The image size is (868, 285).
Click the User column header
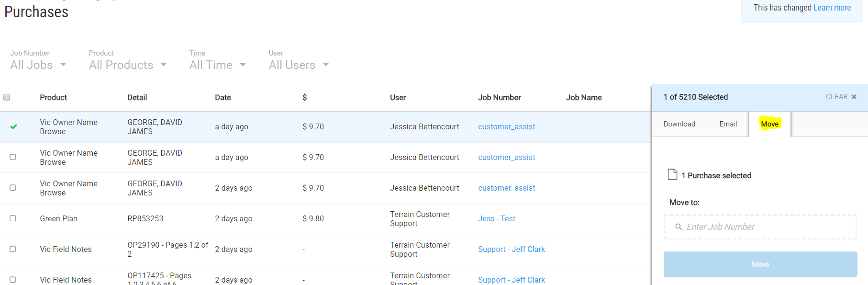(398, 98)
